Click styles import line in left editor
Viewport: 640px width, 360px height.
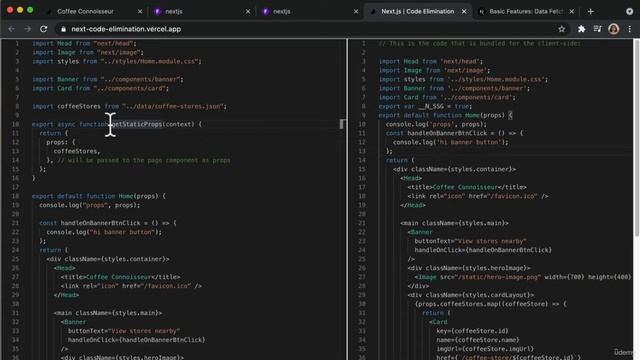pyautogui.click(x=117, y=61)
